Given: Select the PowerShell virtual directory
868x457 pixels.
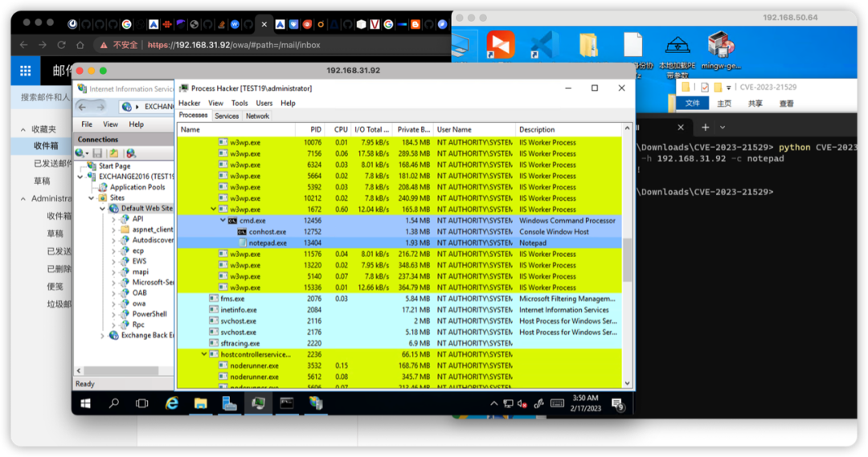Looking at the screenshot, I should point(149,314).
